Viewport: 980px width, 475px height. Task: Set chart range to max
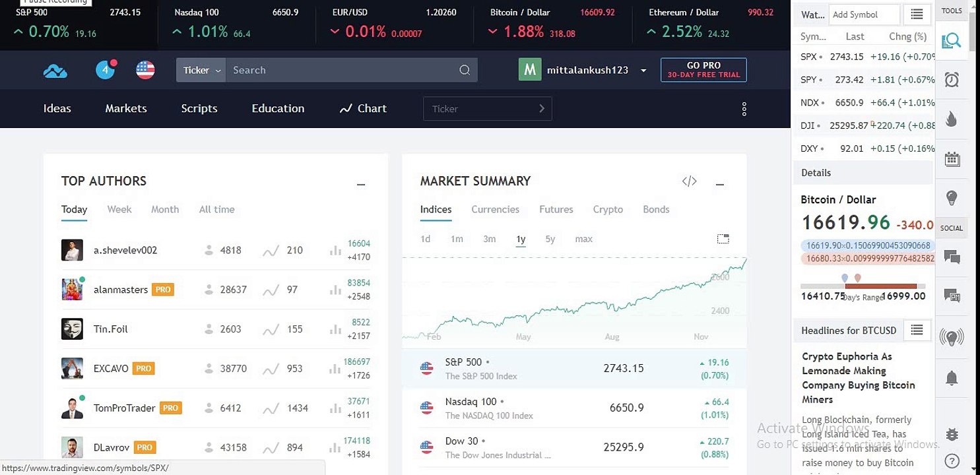click(x=583, y=239)
